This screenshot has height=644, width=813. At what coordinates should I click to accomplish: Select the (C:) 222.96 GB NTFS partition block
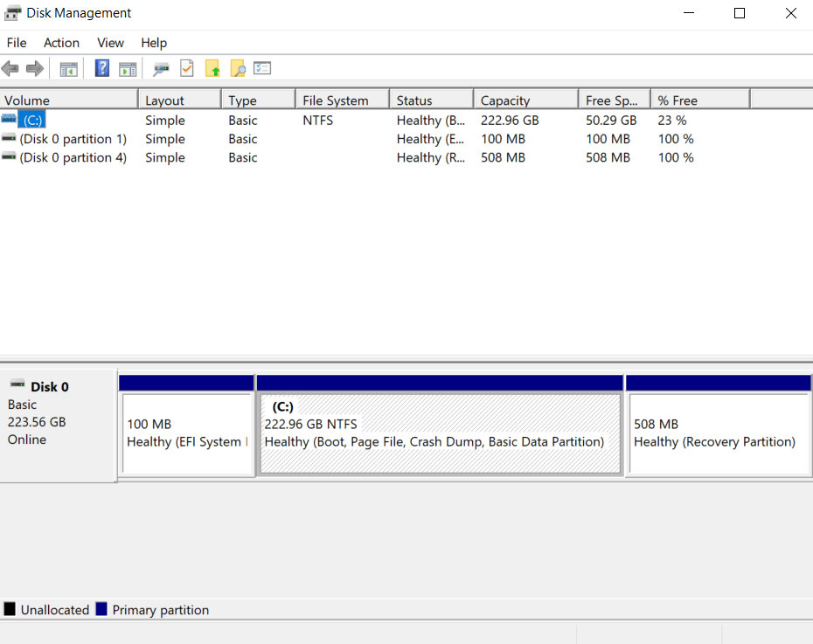coord(441,433)
